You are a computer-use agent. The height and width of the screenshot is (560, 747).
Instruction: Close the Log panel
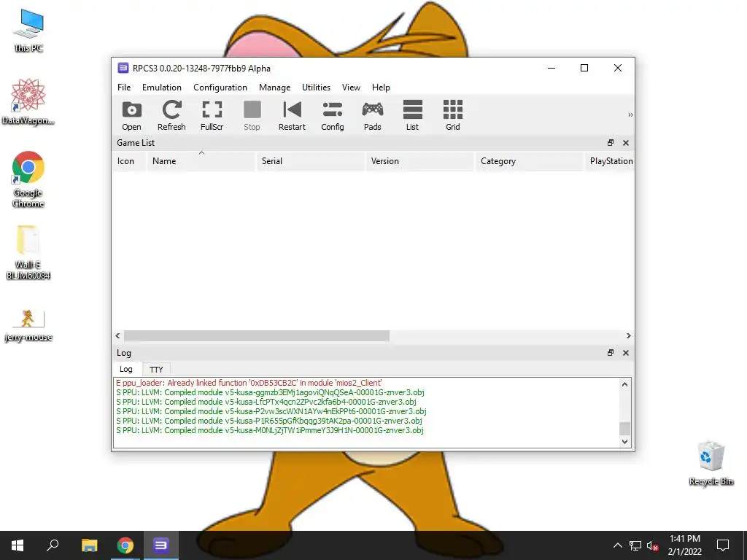626,352
